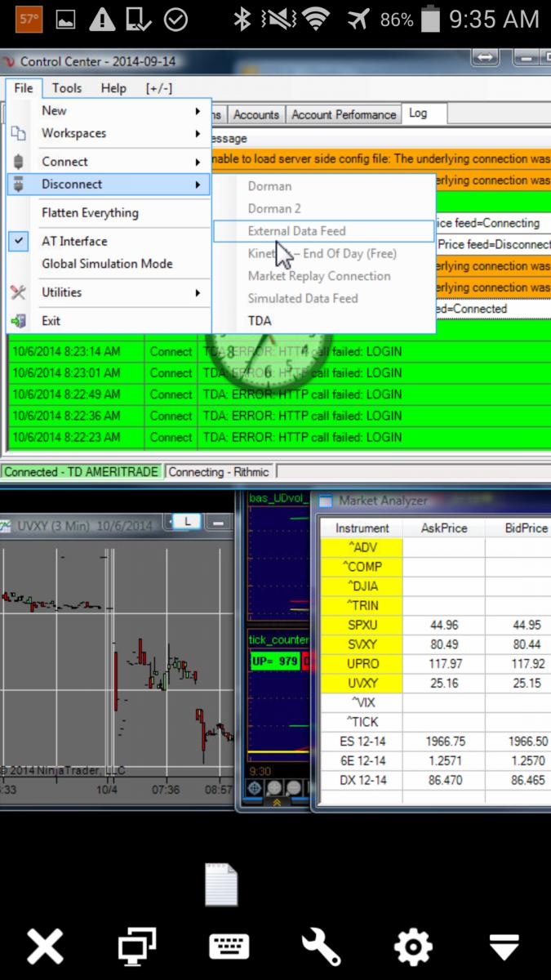Click the [+/-] menu item
551x980 pixels.
tap(159, 88)
